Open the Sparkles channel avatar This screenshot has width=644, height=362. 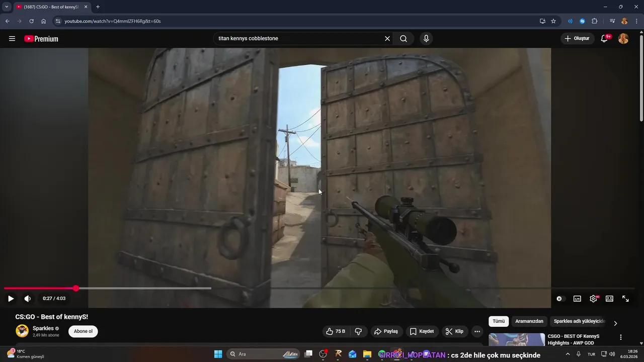(22, 331)
